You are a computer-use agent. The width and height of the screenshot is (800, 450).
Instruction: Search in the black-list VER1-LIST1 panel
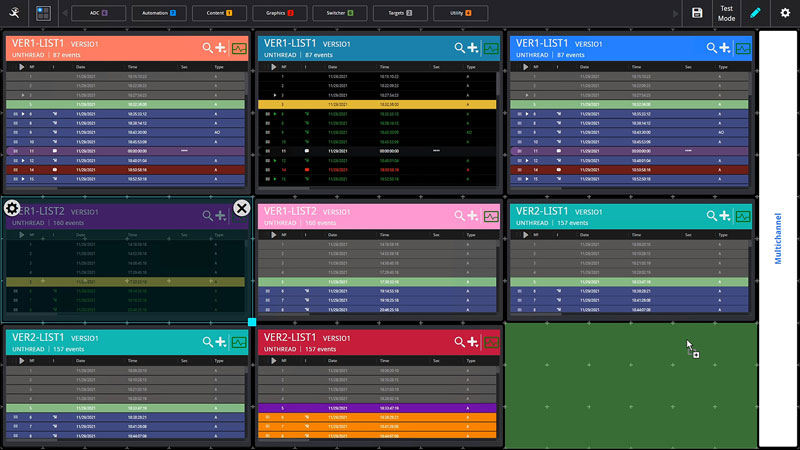pyautogui.click(x=459, y=48)
